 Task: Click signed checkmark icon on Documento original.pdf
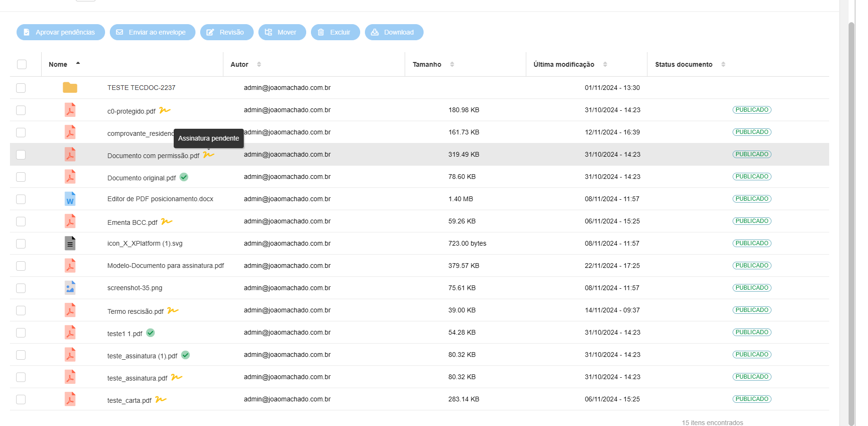[184, 177]
